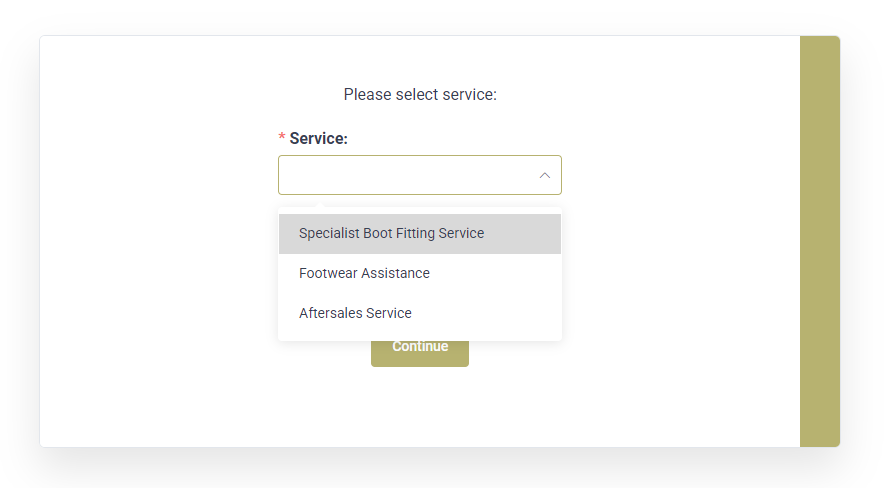The image size is (884, 488).
Task: Proceed with the olive Continue button
Action: tap(420, 353)
